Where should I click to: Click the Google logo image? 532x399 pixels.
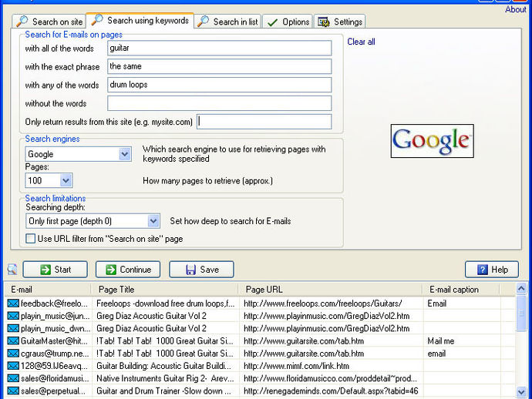point(432,141)
